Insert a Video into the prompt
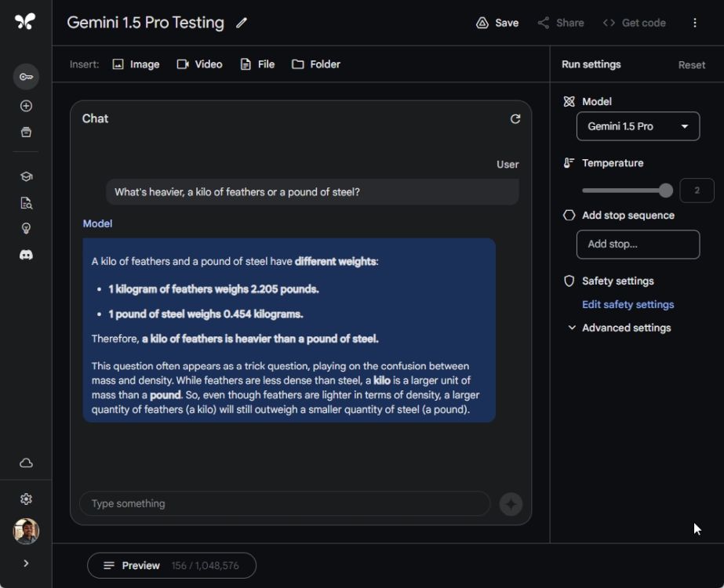Screen dimensions: 724x588 199,64
